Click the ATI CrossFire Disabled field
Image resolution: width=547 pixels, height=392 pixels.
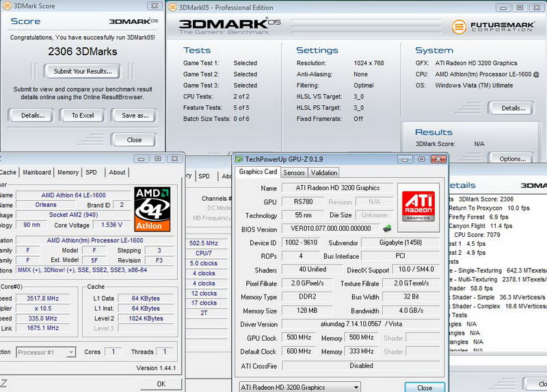361,365
